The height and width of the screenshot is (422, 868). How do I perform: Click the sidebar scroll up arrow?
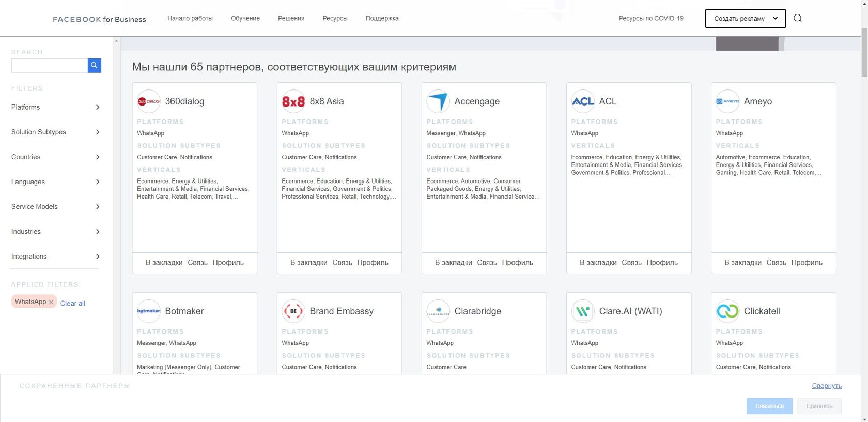pos(116,40)
